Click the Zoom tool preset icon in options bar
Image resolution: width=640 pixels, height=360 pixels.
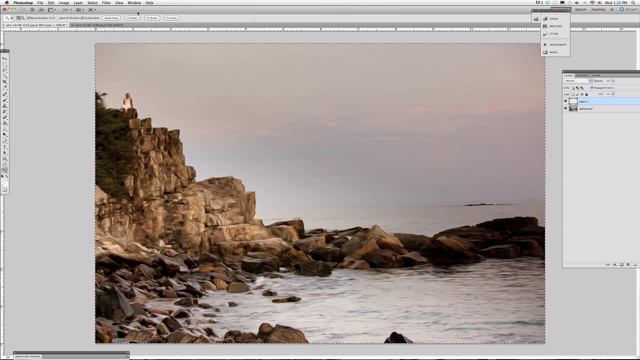click(x=7, y=18)
